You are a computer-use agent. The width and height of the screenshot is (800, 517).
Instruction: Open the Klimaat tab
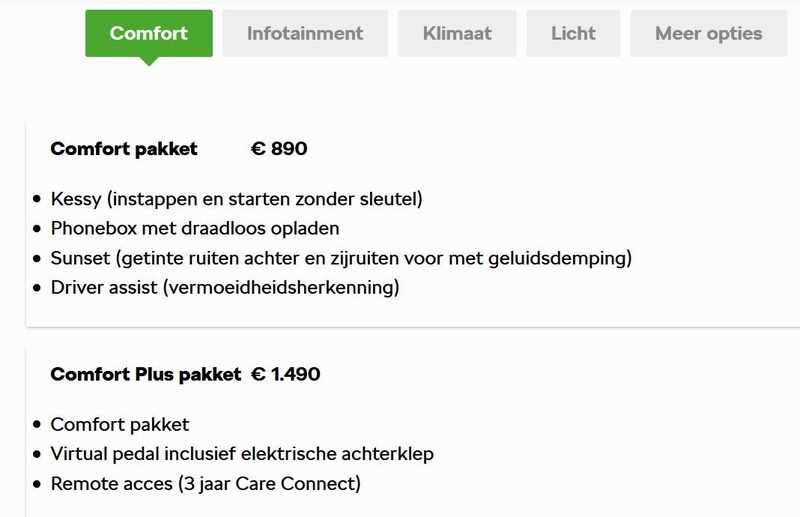click(457, 33)
